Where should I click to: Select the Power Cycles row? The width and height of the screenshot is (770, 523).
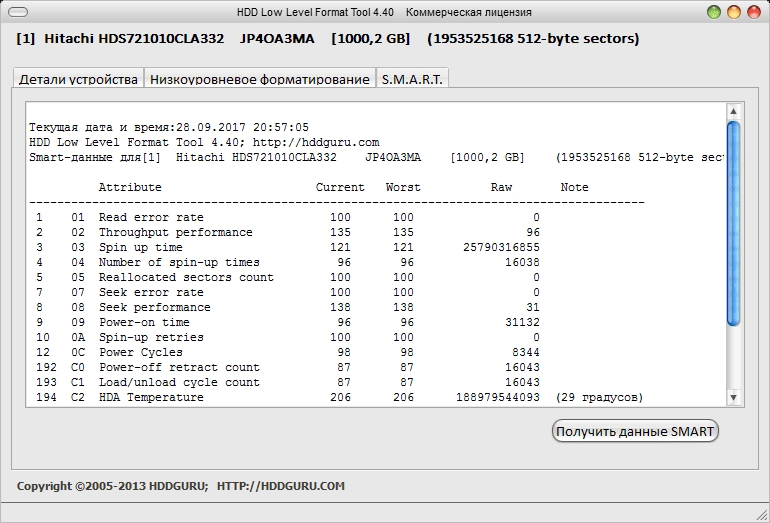287,352
